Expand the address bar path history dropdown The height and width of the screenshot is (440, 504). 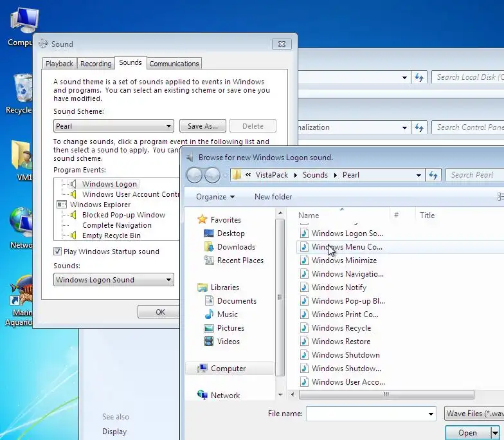pos(419,175)
